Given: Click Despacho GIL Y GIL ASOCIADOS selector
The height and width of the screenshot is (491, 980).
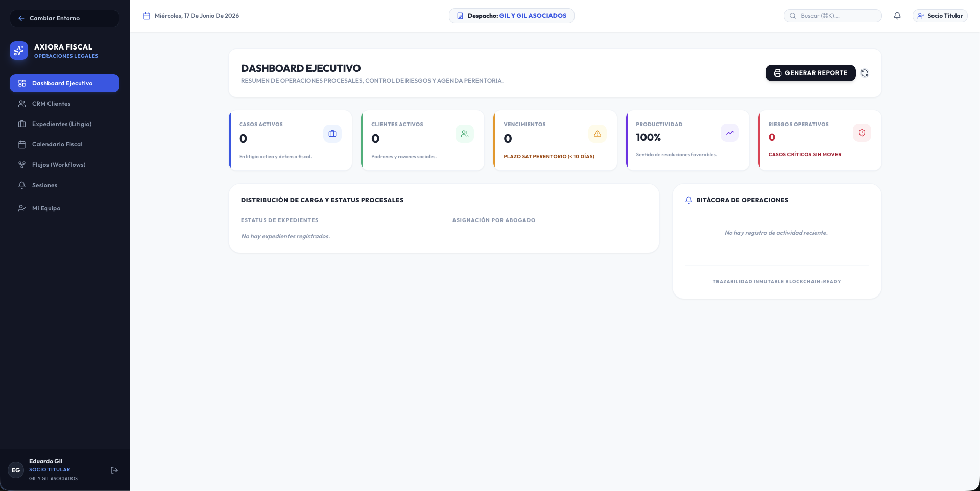Looking at the screenshot, I should 511,16.
